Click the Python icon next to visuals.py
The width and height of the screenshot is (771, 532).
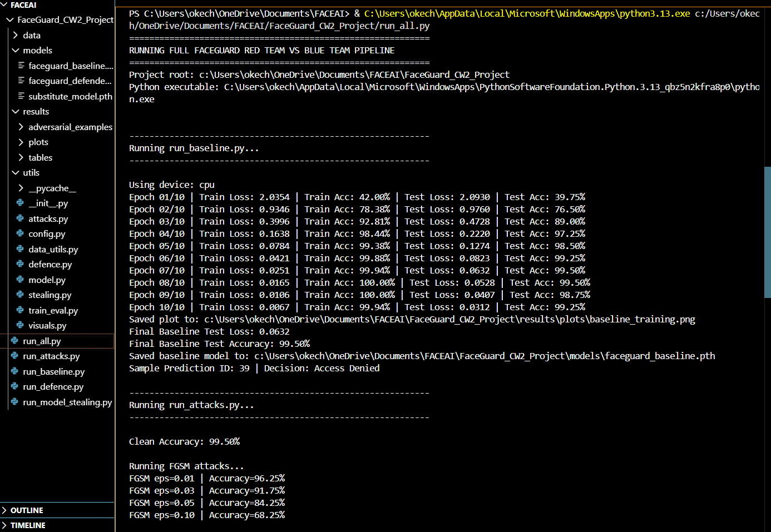21,326
